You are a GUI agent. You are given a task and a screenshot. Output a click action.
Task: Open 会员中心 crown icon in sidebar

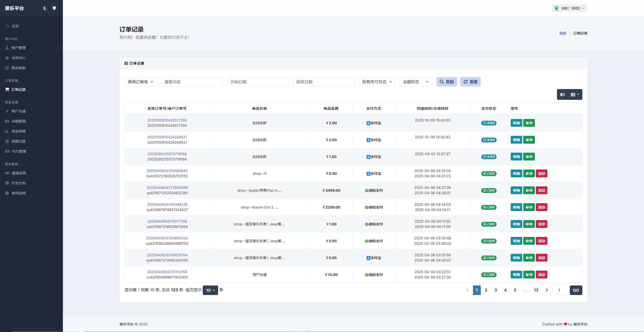coord(7,58)
